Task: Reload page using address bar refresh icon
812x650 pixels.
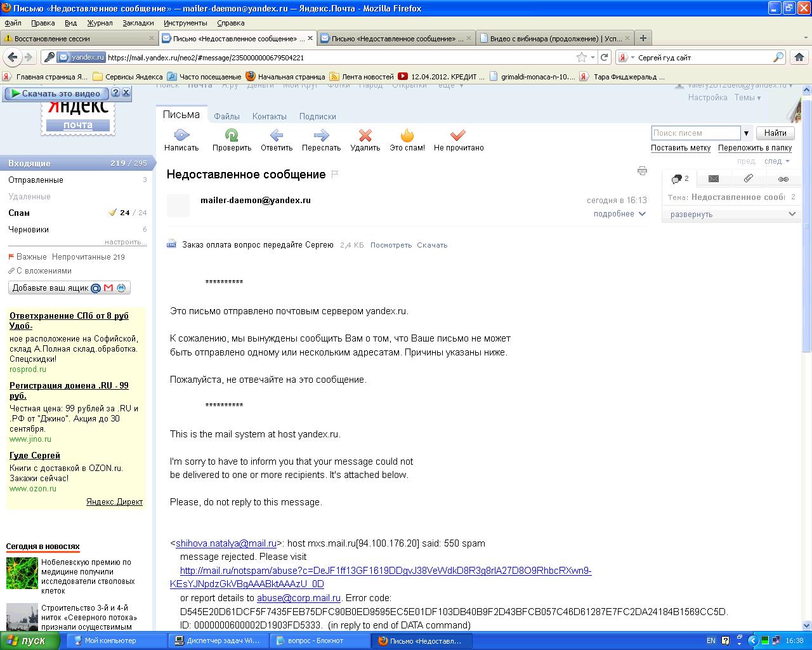Action: 605,57
